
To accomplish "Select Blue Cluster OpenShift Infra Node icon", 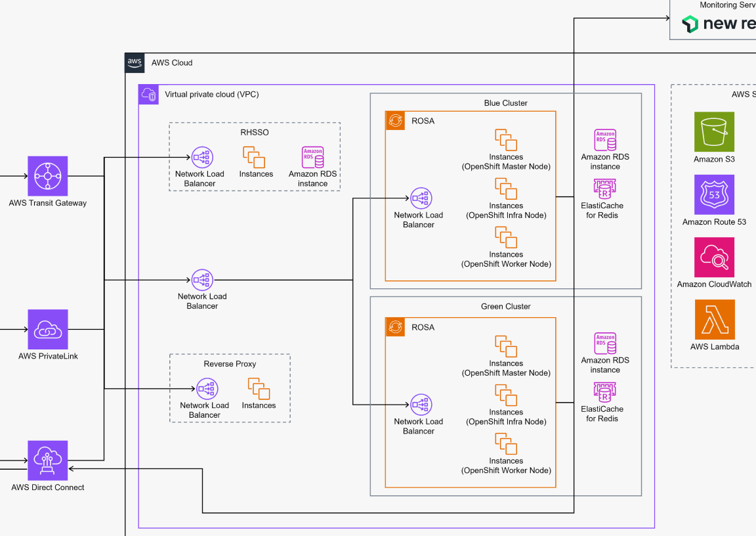I will pyautogui.click(x=506, y=189).
